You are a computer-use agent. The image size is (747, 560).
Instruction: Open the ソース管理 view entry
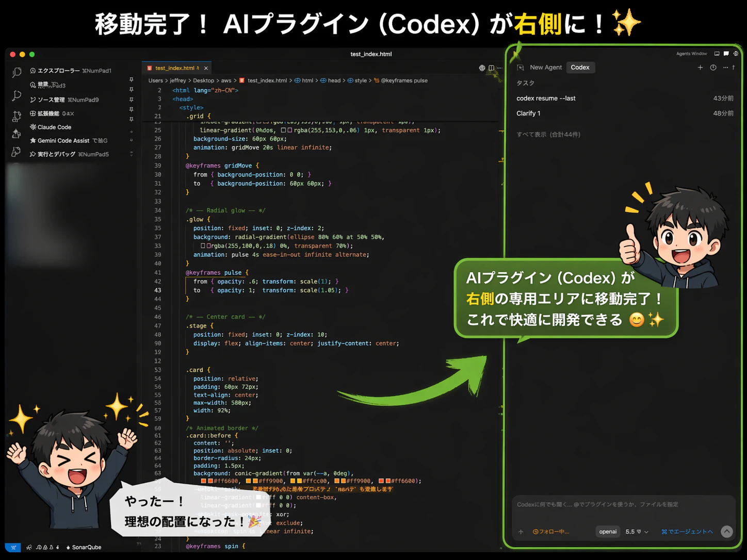tap(64, 100)
